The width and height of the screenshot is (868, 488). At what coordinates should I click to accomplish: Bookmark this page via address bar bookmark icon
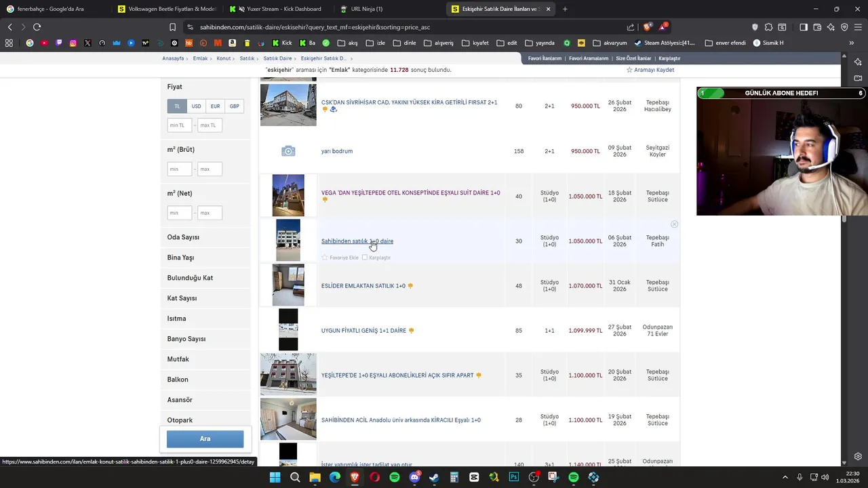tap(172, 27)
